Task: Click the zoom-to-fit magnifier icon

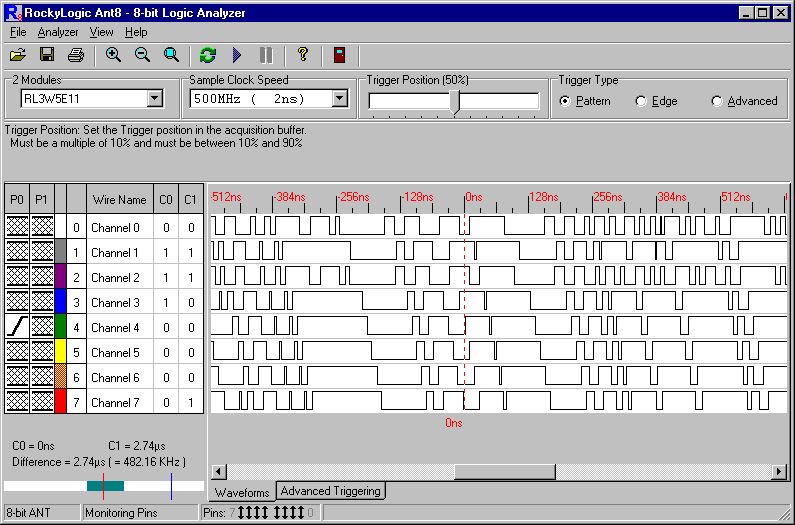Action: tap(171, 55)
